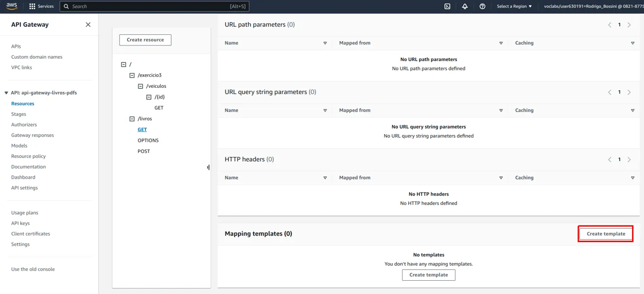Sort URL path parameters by Name

[325, 43]
